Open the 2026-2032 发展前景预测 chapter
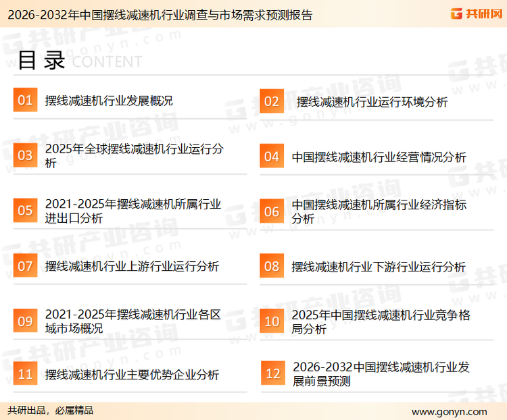Viewport: 507px width, 420px height. pyautogui.click(x=381, y=374)
